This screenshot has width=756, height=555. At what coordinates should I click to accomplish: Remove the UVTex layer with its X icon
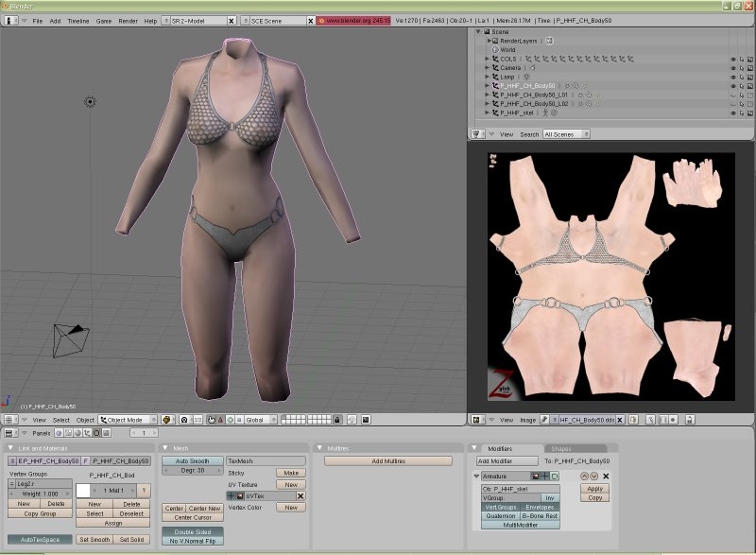[x=301, y=495]
